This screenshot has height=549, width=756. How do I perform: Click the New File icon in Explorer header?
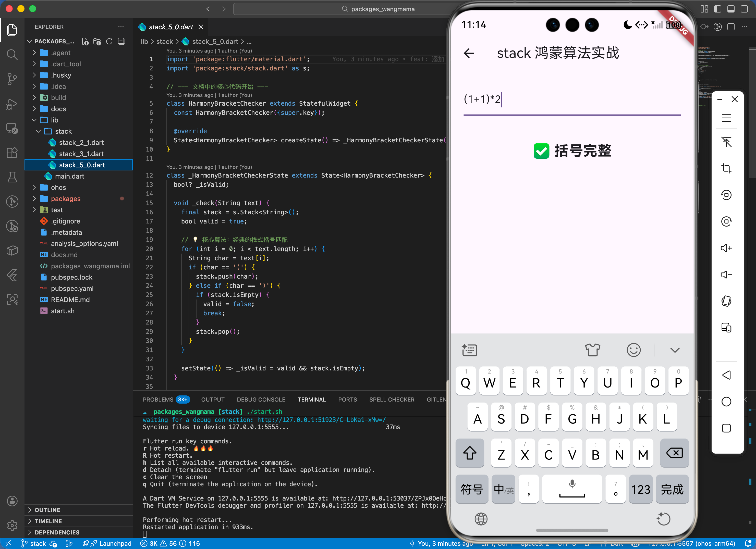(85, 41)
